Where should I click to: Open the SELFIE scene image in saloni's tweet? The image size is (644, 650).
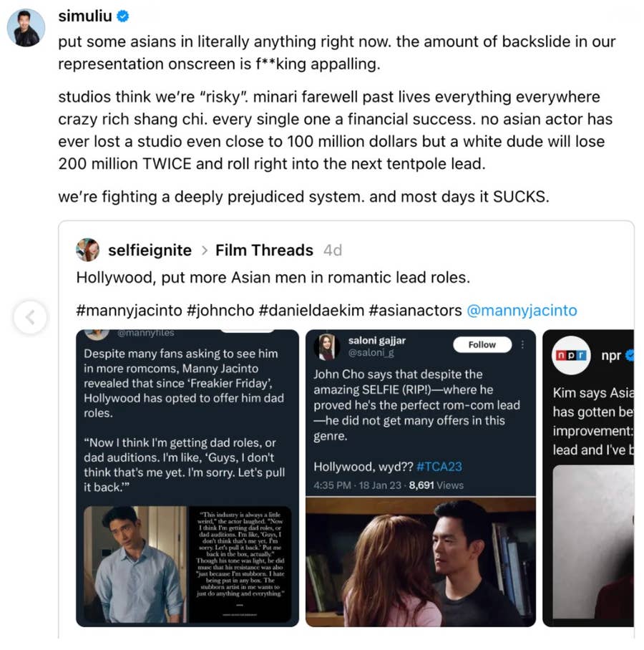tap(420, 562)
